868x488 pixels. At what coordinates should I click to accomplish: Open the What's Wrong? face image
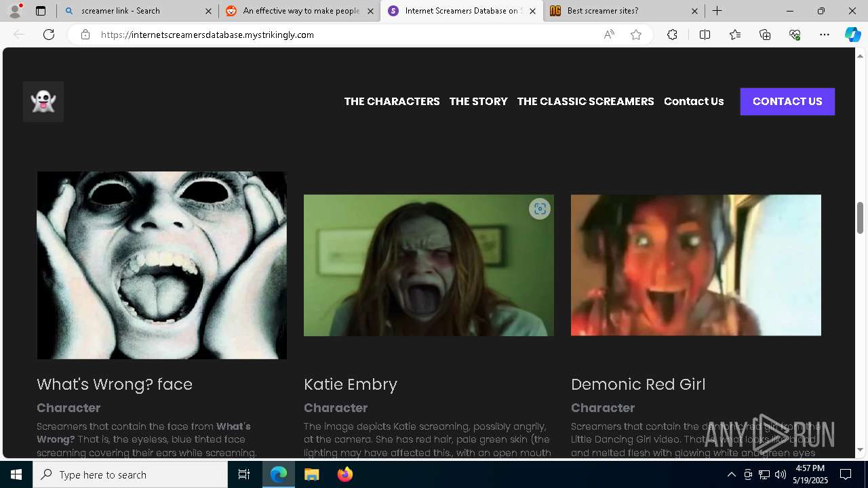[161, 265]
